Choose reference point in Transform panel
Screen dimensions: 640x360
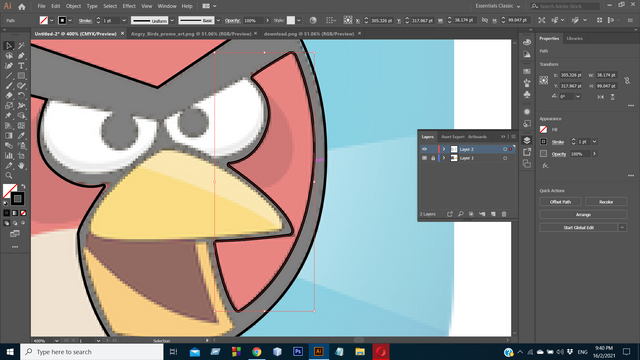point(544,80)
